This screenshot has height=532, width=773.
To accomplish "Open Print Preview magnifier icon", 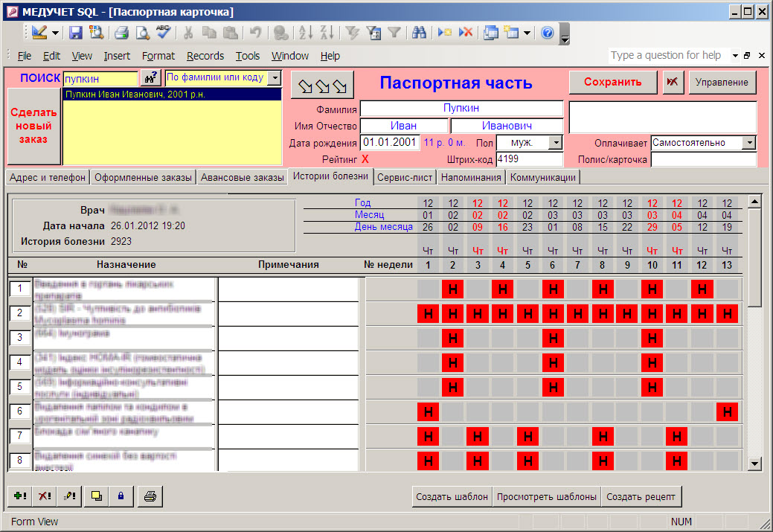I will 142,33.
